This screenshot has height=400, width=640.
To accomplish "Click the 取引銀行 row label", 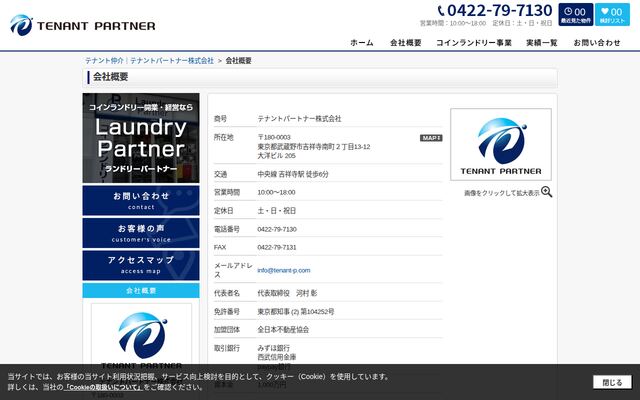I will click(x=227, y=348).
